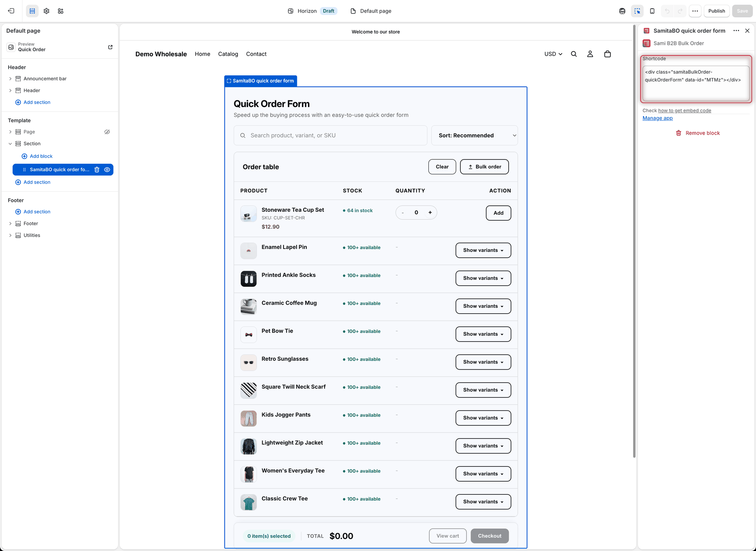Open the Manage app link
Viewport: 756px width, 551px height.
point(658,118)
